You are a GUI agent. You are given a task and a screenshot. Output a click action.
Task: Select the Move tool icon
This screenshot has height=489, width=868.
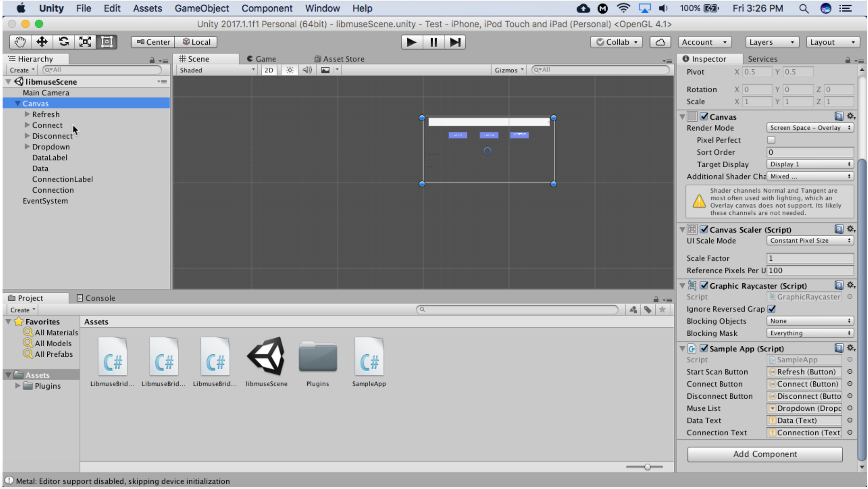tap(42, 42)
